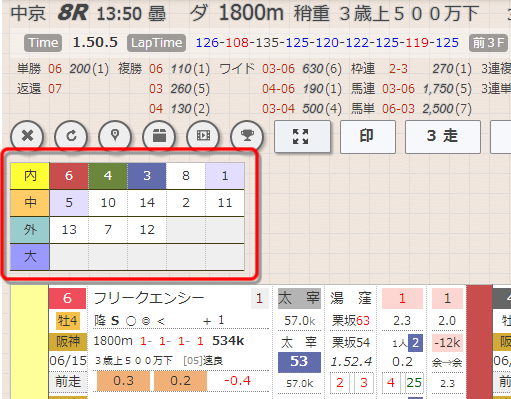Click the trainer name 湯窪
511x399 pixels.
click(x=351, y=298)
